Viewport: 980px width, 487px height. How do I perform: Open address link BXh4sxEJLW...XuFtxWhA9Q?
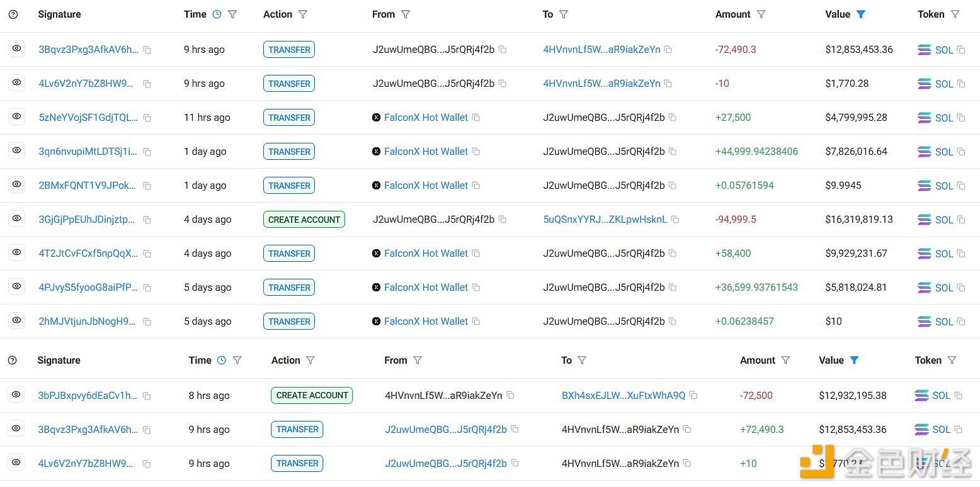tap(624, 396)
